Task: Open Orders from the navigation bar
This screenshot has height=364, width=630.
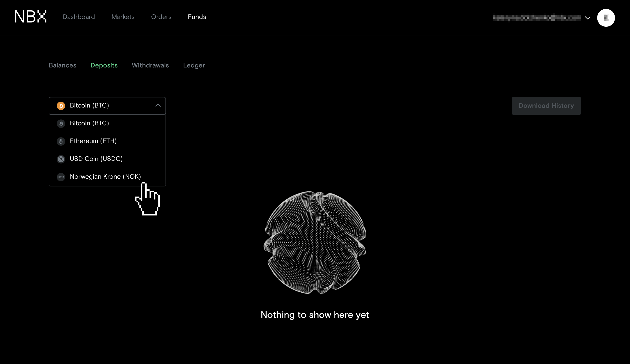Action: pyautogui.click(x=161, y=17)
